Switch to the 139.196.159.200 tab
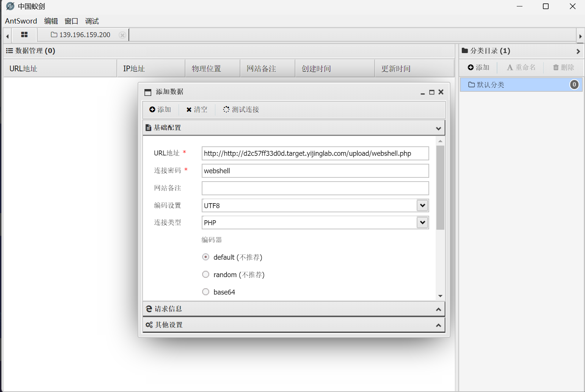The width and height of the screenshot is (585, 392). pyautogui.click(x=80, y=35)
